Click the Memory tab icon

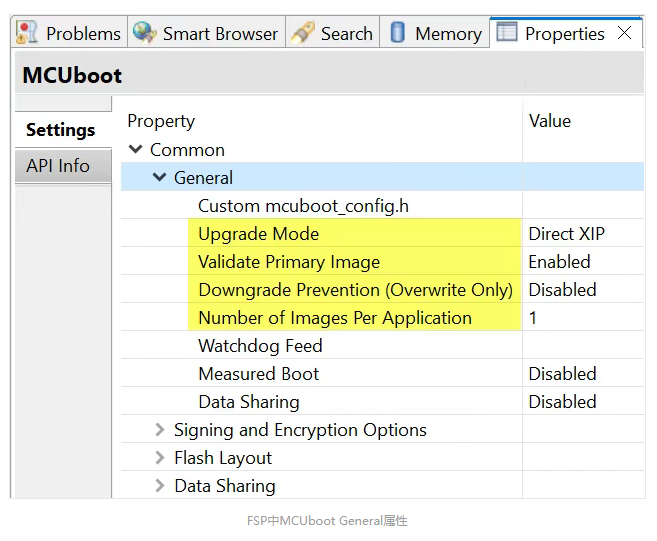click(x=398, y=32)
